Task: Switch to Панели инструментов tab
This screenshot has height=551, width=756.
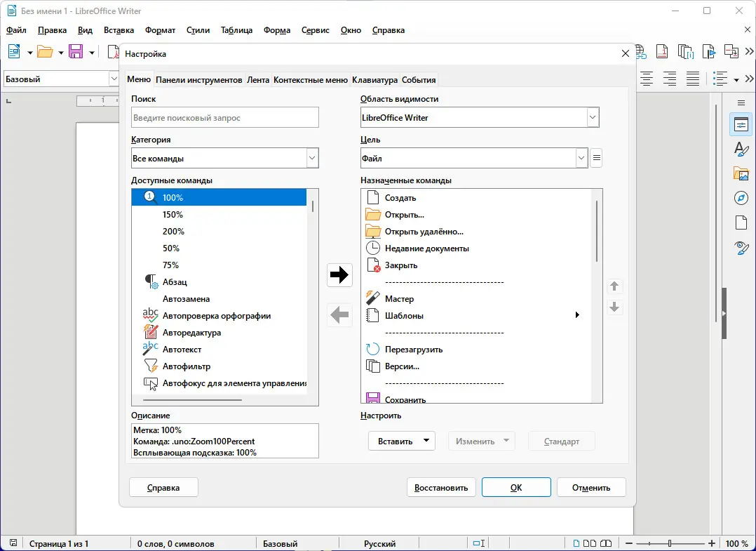Action: pyautogui.click(x=199, y=79)
